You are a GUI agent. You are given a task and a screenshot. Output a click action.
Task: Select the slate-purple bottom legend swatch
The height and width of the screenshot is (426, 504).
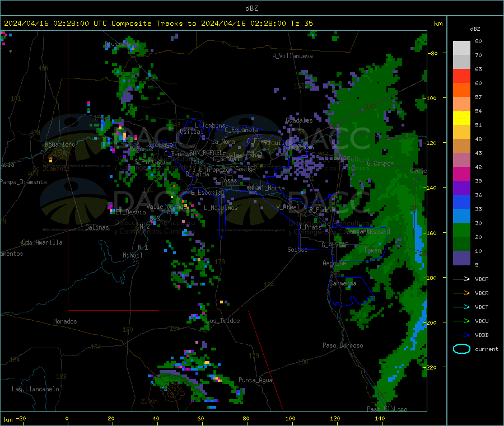coord(461,258)
